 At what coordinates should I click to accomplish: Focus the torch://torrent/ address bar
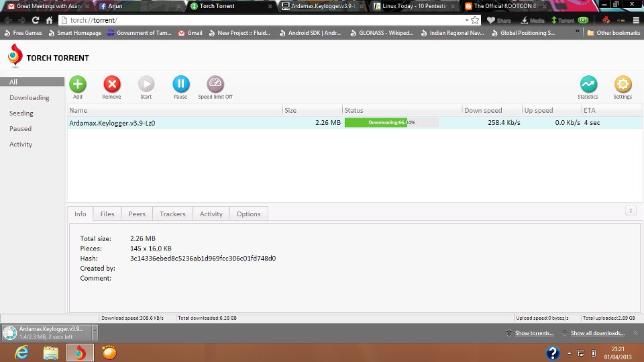point(263,20)
